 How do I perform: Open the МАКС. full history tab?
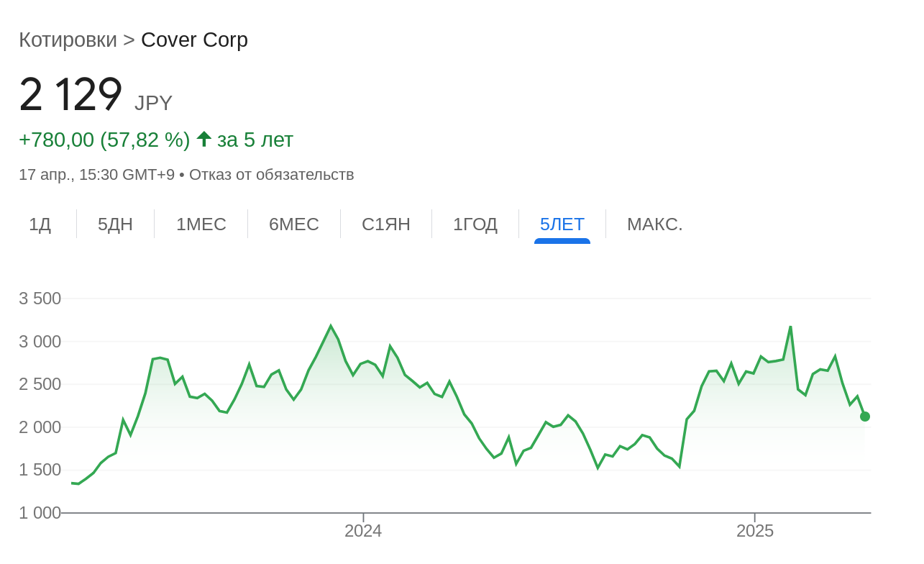pos(654,224)
